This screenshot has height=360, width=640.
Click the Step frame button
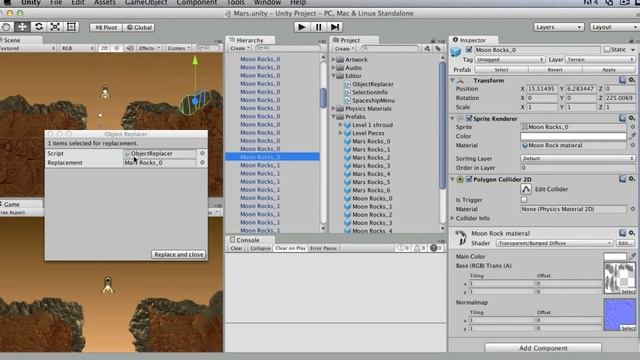pos(335,27)
